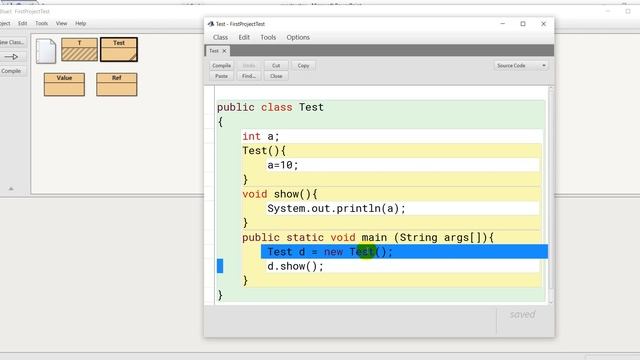This screenshot has height=360, width=640.
Task: Click the Compile button in editor toolbar
Action: pyautogui.click(x=222, y=65)
